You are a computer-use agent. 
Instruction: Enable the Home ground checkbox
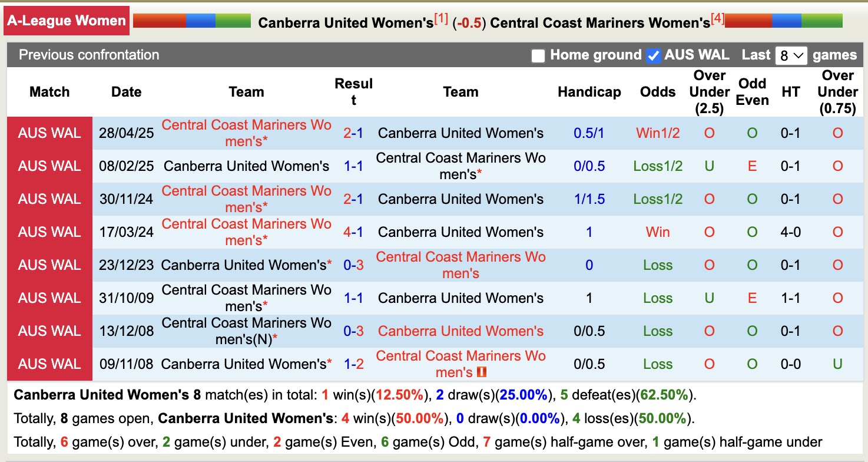(538, 55)
